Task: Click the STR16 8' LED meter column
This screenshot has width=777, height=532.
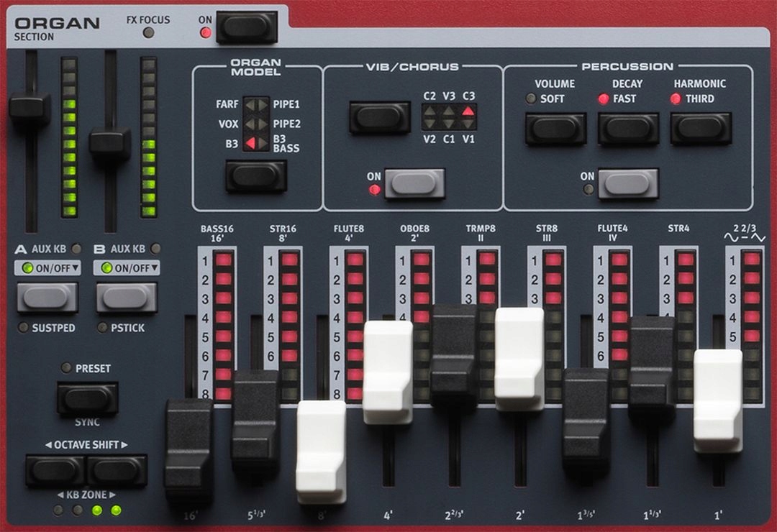Action: click(289, 326)
